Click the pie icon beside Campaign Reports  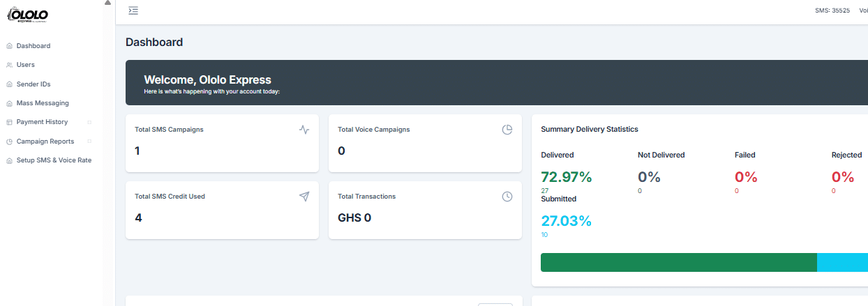tap(9, 141)
